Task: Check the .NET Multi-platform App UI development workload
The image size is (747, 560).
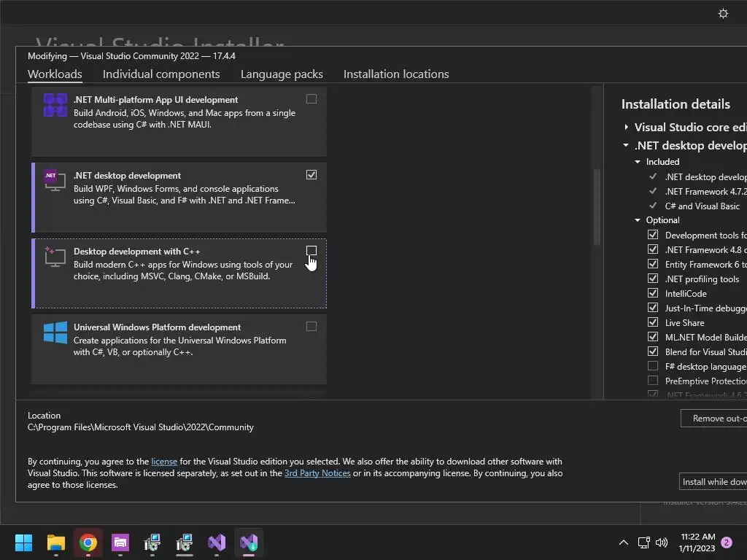Action: coord(311,98)
